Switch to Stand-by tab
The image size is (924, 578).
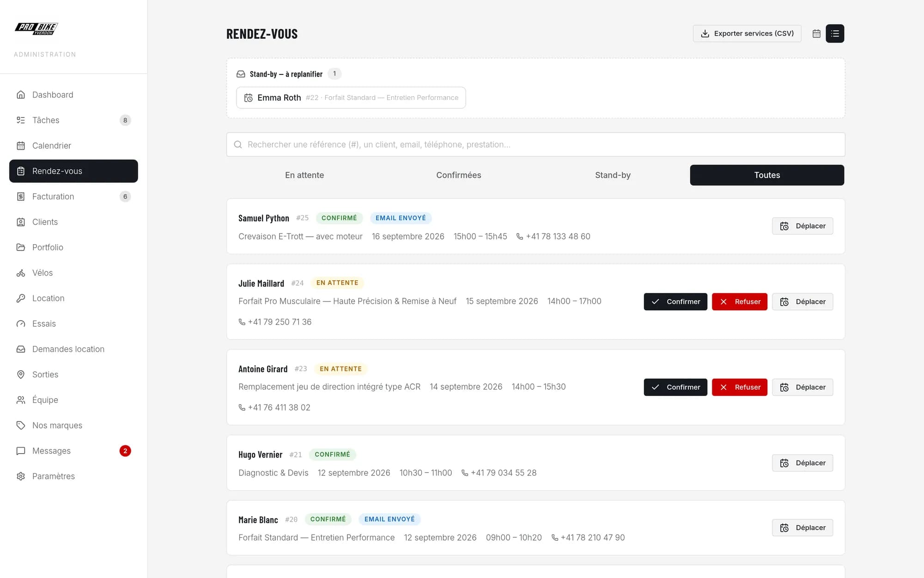coord(613,175)
